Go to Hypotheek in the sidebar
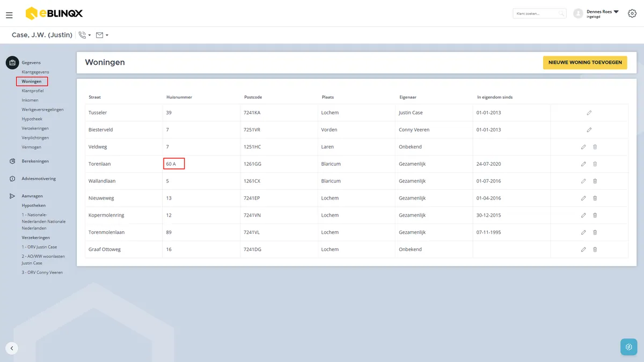The width and height of the screenshot is (644, 362). 32,119
